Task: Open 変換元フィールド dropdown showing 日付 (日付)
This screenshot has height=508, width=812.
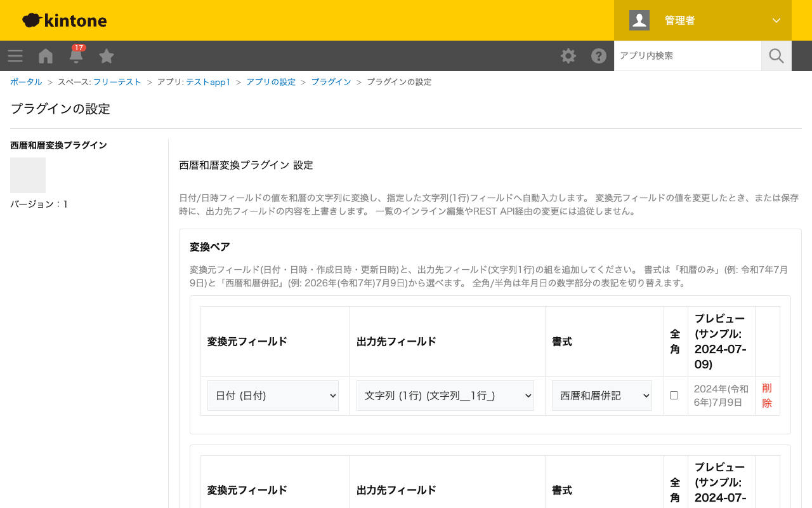Action: pos(273,396)
